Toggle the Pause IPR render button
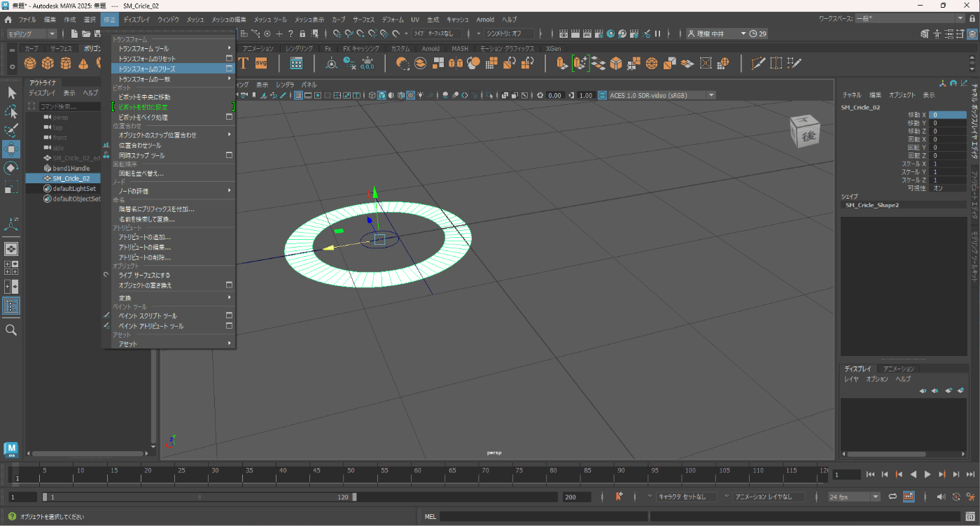Image resolution: width=980 pixels, height=526 pixels. [x=657, y=34]
